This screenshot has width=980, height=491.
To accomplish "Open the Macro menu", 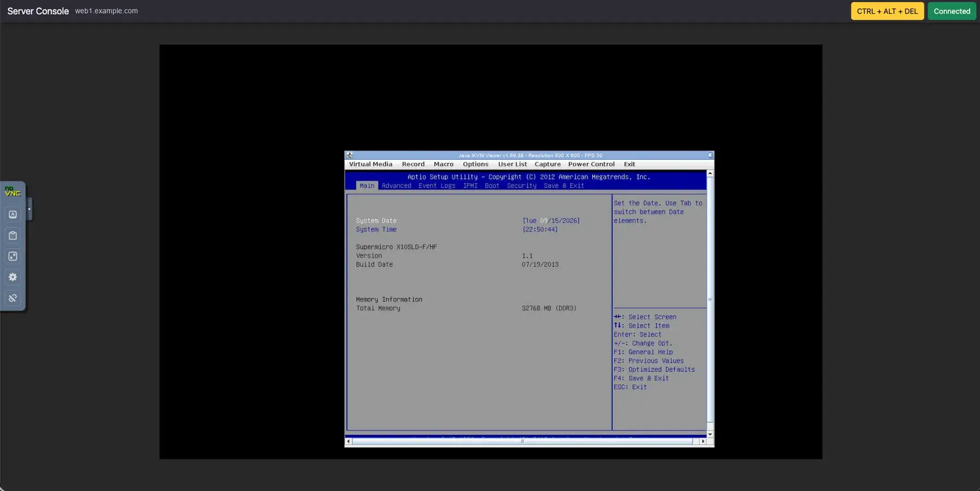I will point(444,164).
